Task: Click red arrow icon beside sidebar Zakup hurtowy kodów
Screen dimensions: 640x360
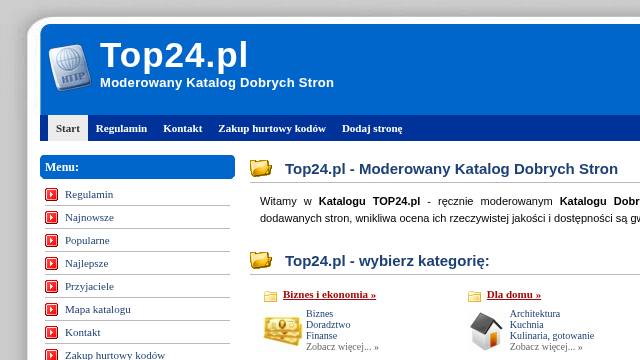Action: (x=51, y=355)
